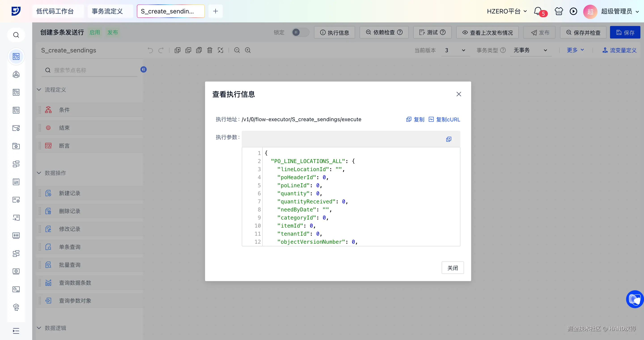Click the delete trash icon in the toolbar
Image resolution: width=644 pixels, height=340 pixels.
click(210, 50)
